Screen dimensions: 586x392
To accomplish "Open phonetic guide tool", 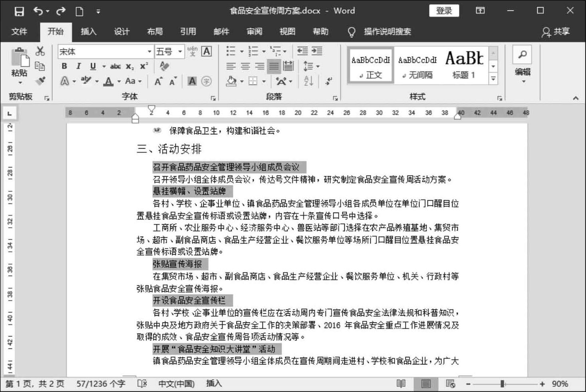I will 192,52.
